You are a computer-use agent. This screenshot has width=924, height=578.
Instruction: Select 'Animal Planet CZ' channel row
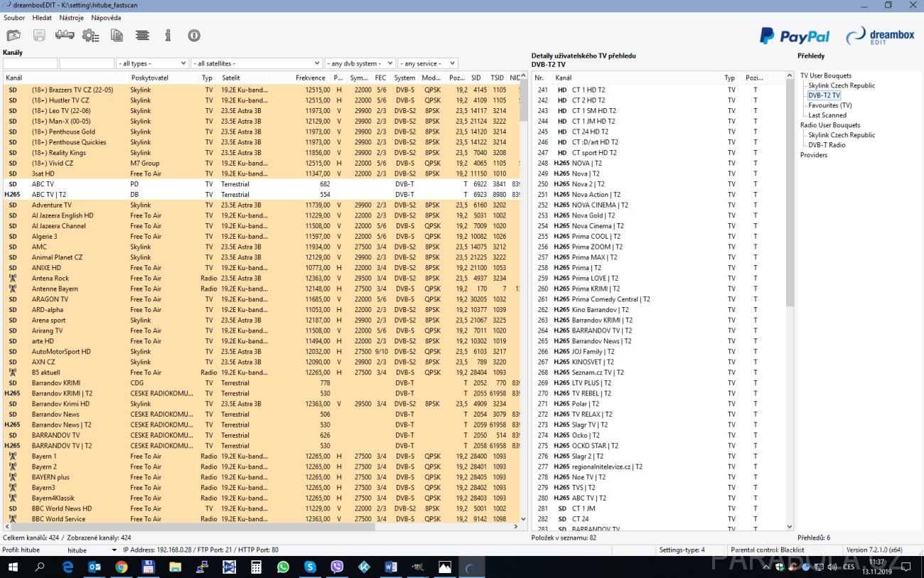[x=262, y=257]
